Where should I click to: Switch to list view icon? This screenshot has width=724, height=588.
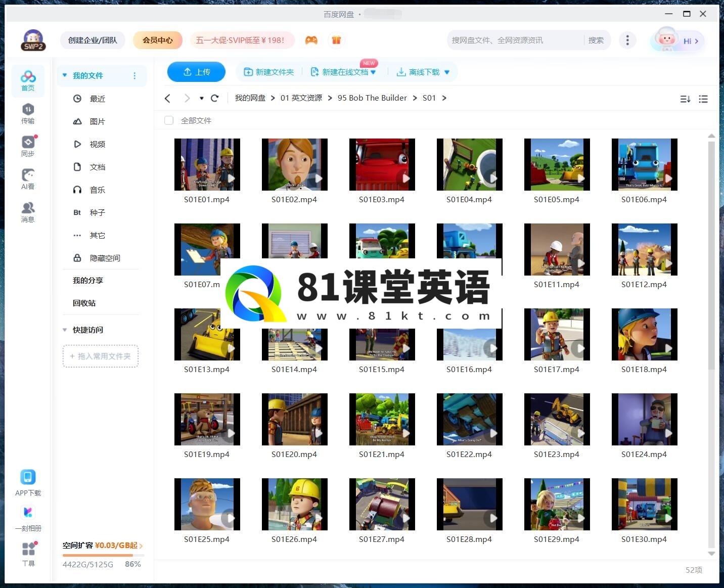click(x=703, y=99)
